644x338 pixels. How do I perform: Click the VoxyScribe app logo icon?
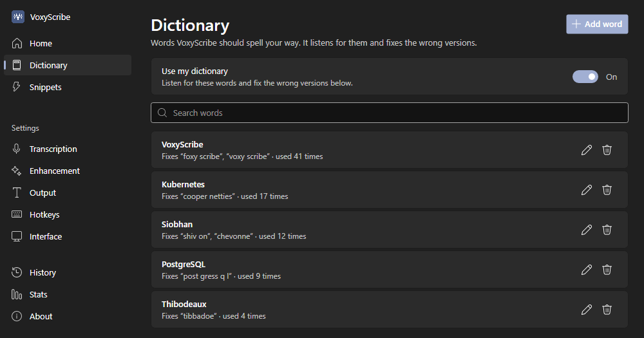[17, 17]
